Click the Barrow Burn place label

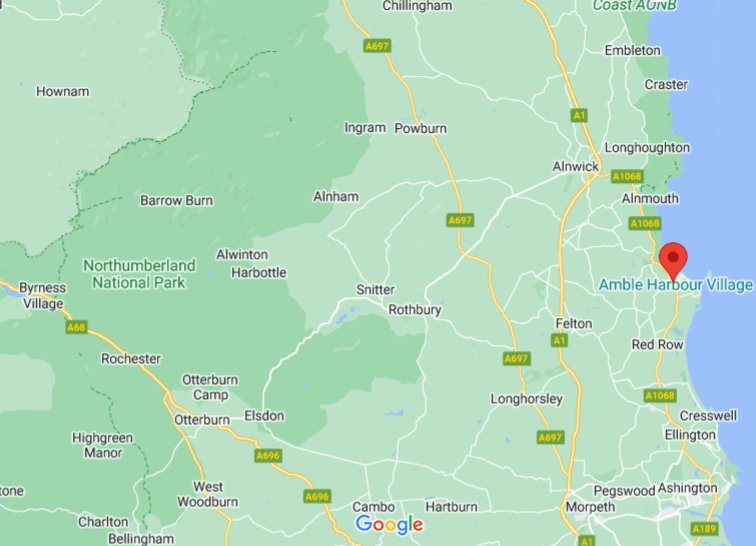click(x=176, y=201)
